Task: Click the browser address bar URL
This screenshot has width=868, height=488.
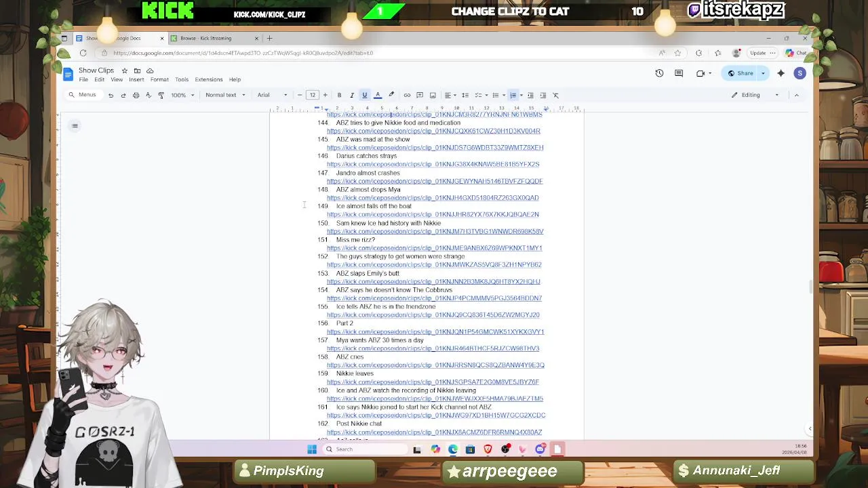Action: pyautogui.click(x=243, y=53)
